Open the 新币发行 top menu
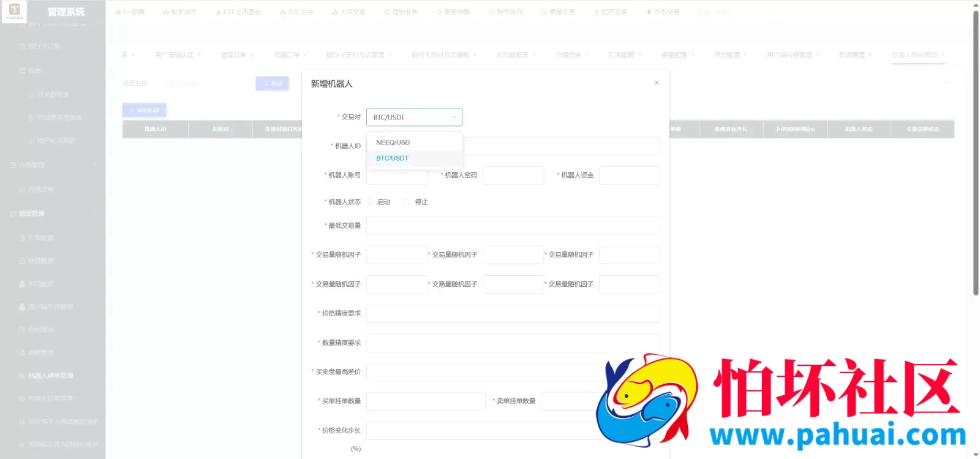The image size is (980, 459). [x=505, y=12]
